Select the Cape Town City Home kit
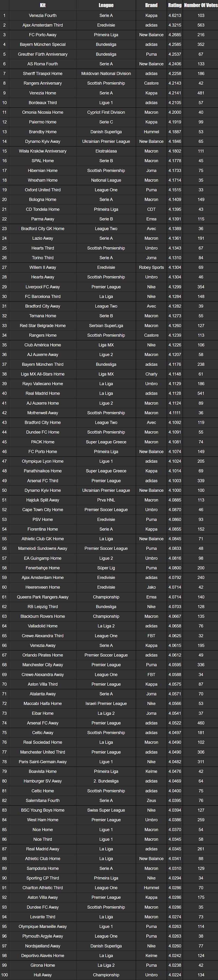Viewport: 218px width, 980px height. 43,510
